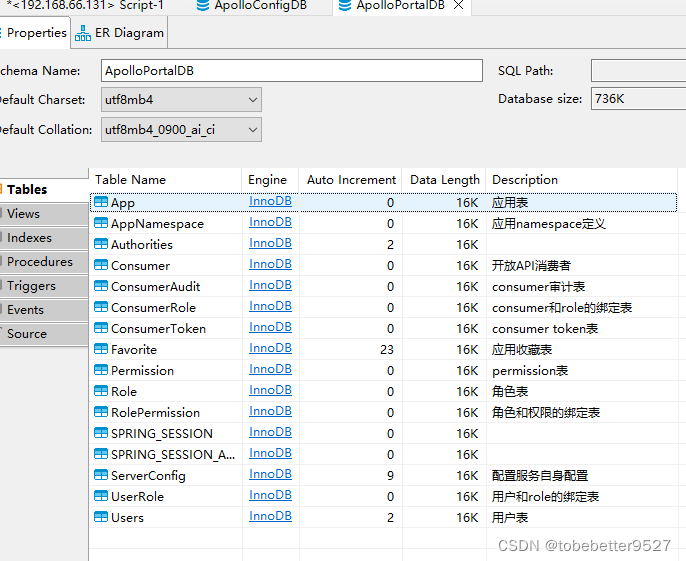The width and height of the screenshot is (686, 561).
Task: Sort by Table Name column header
Action: click(x=165, y=180)
